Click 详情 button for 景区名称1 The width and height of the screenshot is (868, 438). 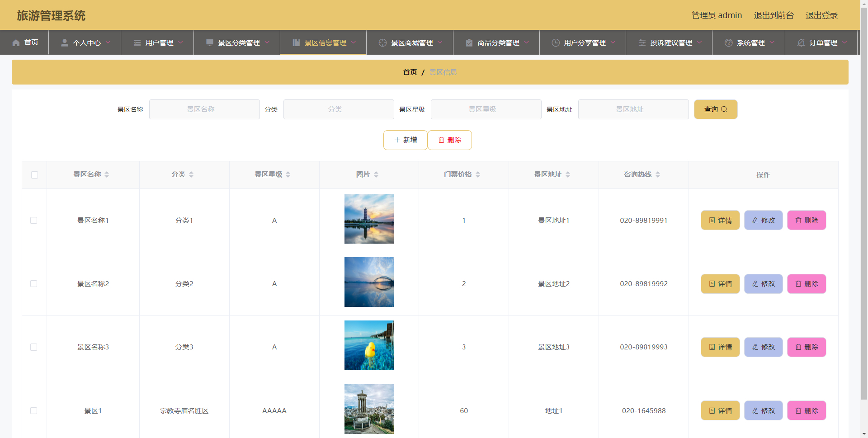(720, 220)
